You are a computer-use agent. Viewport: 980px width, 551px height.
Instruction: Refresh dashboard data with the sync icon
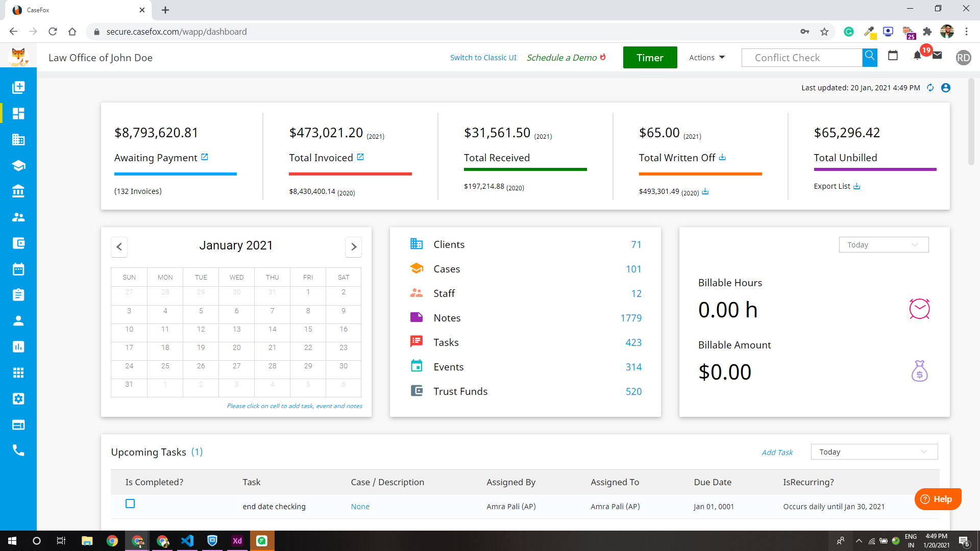point(930,88)
